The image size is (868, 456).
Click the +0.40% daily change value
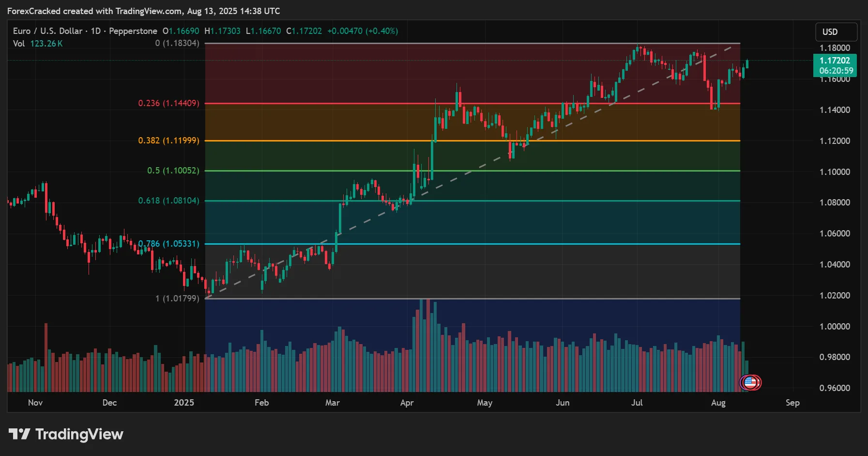[x=381, y=31]
